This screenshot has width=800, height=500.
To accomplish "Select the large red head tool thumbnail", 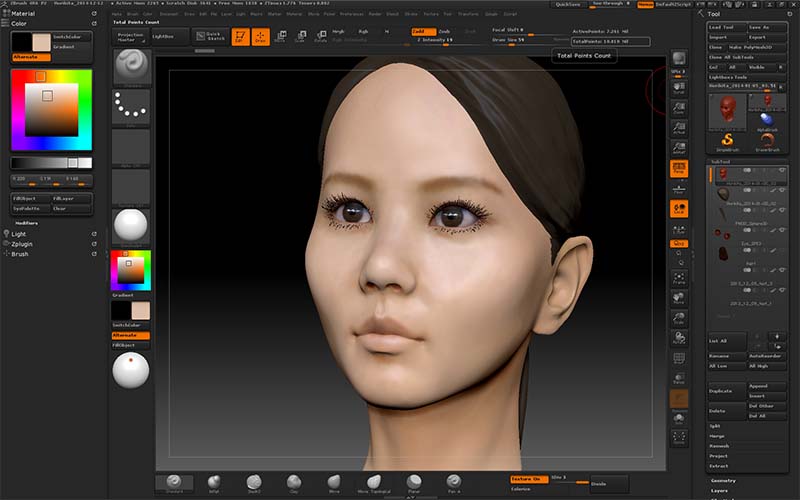I will (x=728, y=112).
